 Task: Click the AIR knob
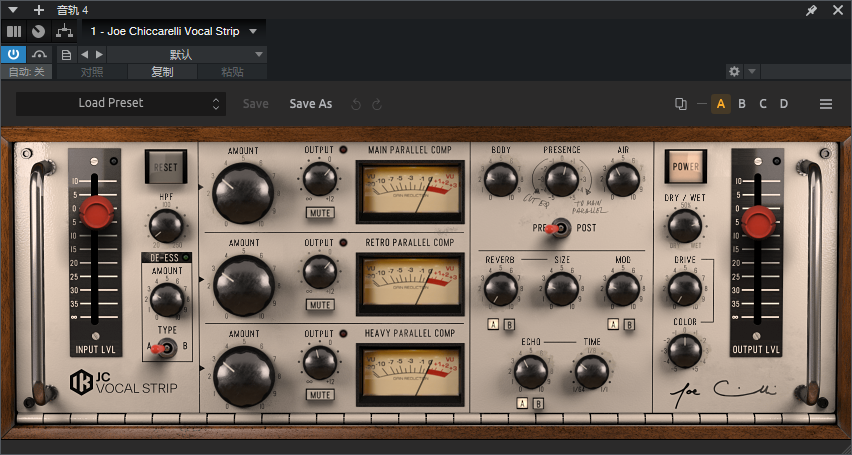623,179
